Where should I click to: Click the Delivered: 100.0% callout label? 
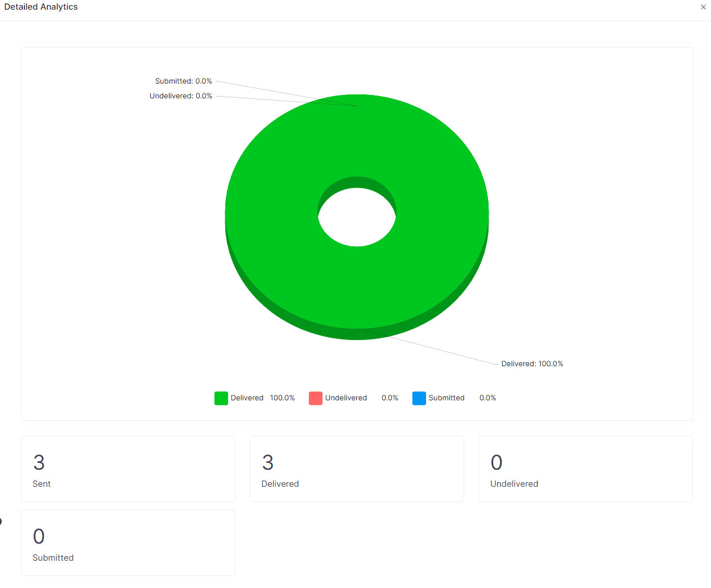[x=532, y=363]
